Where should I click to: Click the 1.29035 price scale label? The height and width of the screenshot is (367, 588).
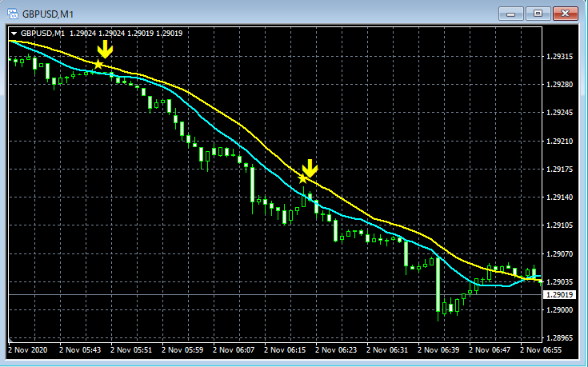point(559,281)
